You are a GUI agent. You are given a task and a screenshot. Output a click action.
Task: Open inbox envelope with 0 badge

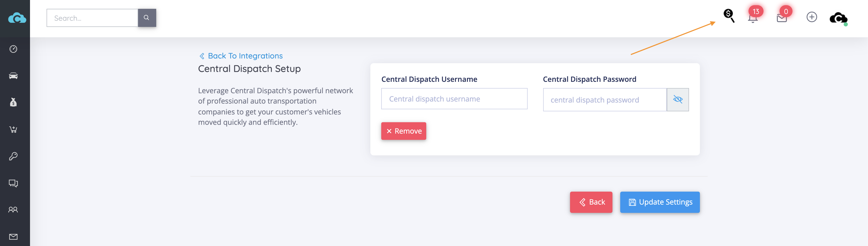[x=783, y=16]
